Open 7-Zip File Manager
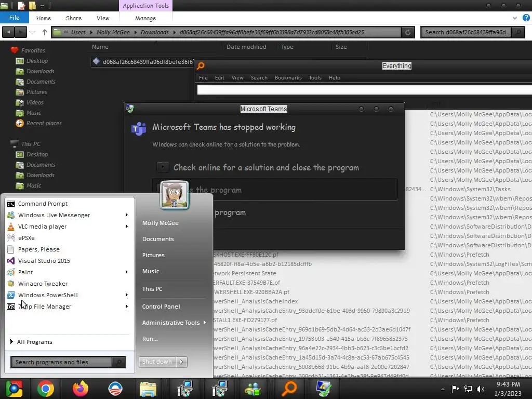Viewport: 532px width, 399px height. (45, 307)
